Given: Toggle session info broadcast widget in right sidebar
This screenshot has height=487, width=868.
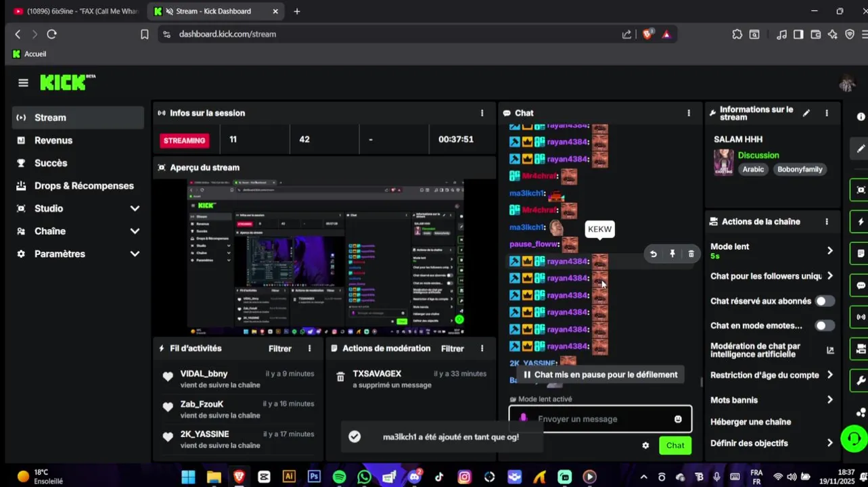Looking at the screenshot, I should [860, 317].
